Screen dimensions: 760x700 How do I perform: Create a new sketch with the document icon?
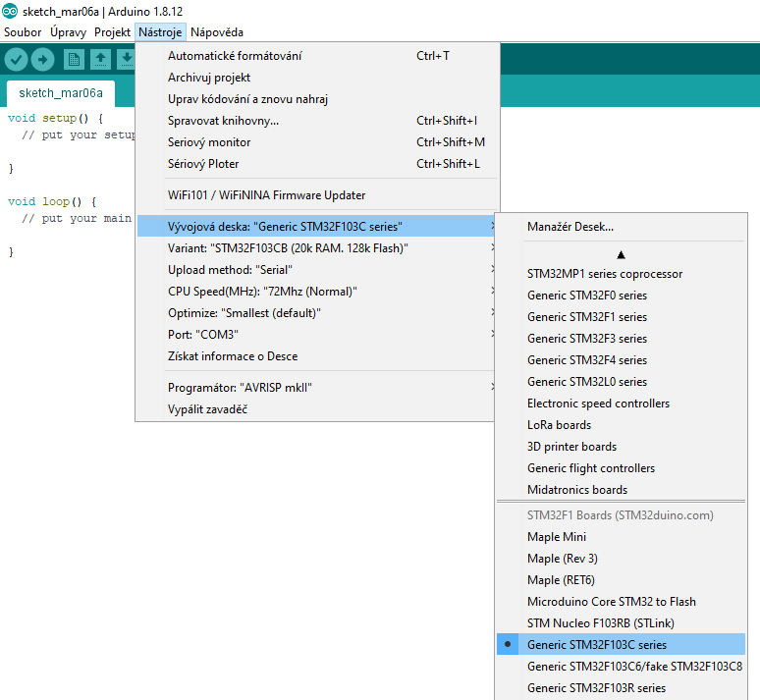(x=74, y=60)
